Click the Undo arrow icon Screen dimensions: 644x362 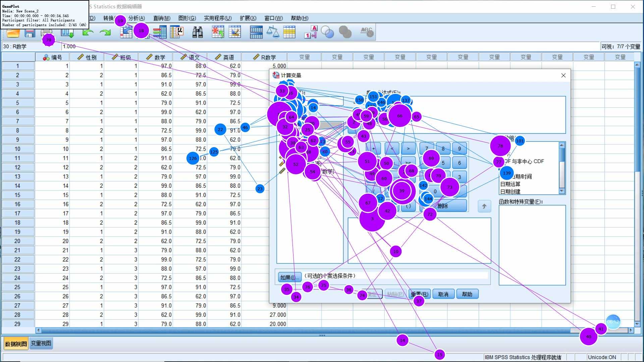click(88, 33)
